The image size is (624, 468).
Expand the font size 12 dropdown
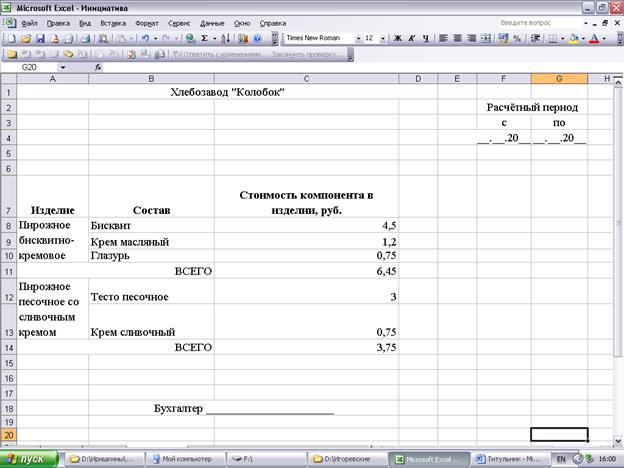click(382, 38)
